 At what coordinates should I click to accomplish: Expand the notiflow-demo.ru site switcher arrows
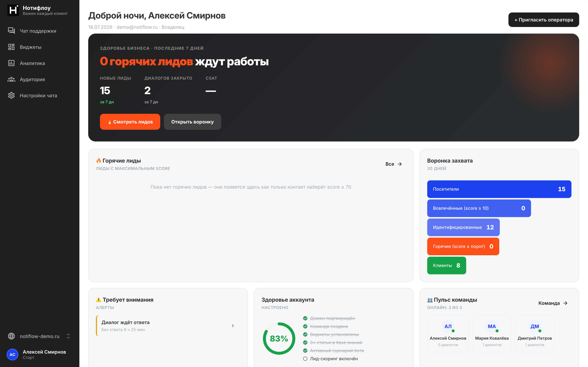point(68,336)
